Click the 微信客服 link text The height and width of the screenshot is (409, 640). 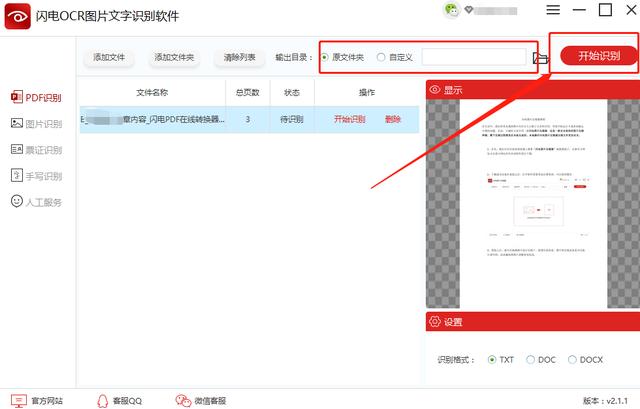(210, 401)
